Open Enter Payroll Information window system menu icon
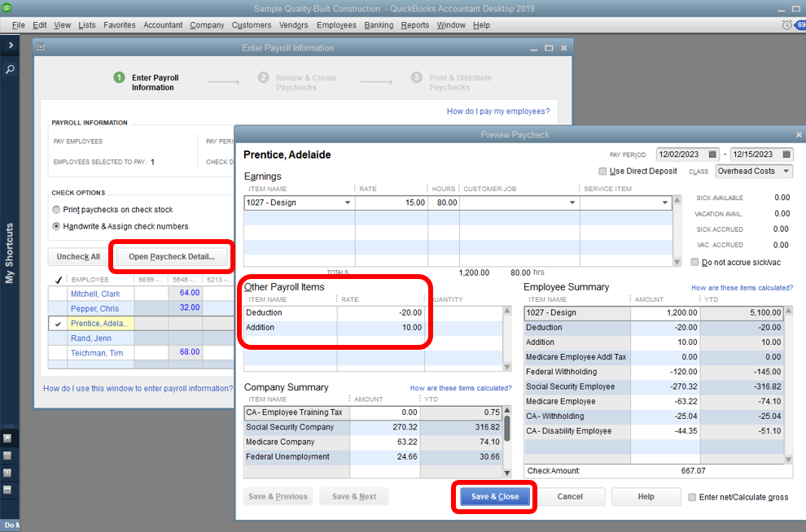Viewport: 806px width, 532px height. 41,47
